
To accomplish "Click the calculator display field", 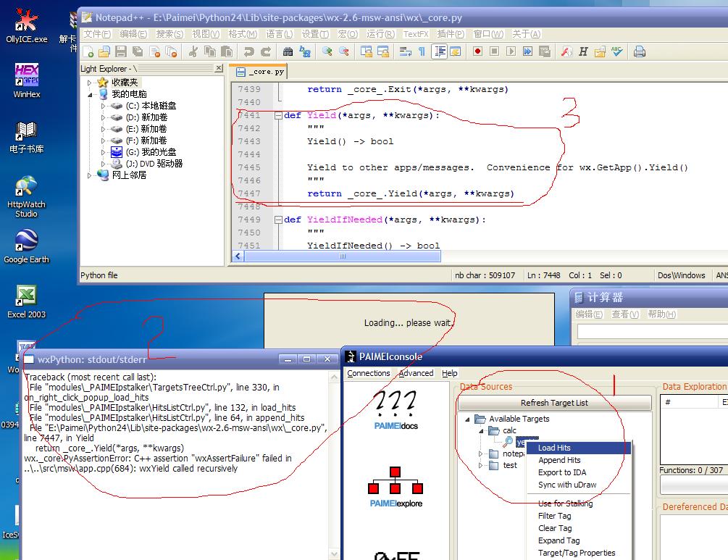I will 653,332.
